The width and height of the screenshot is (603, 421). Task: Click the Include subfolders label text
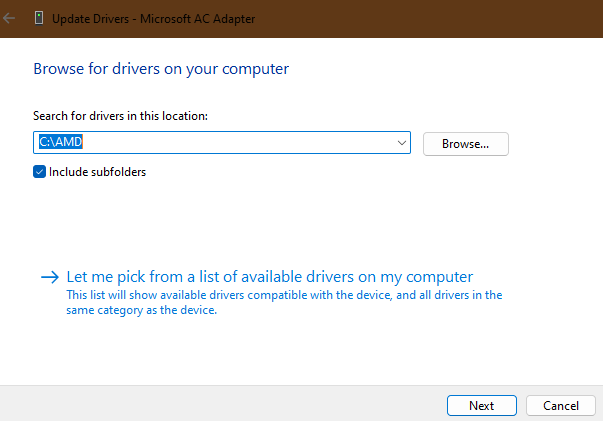[x=97, y=172]
